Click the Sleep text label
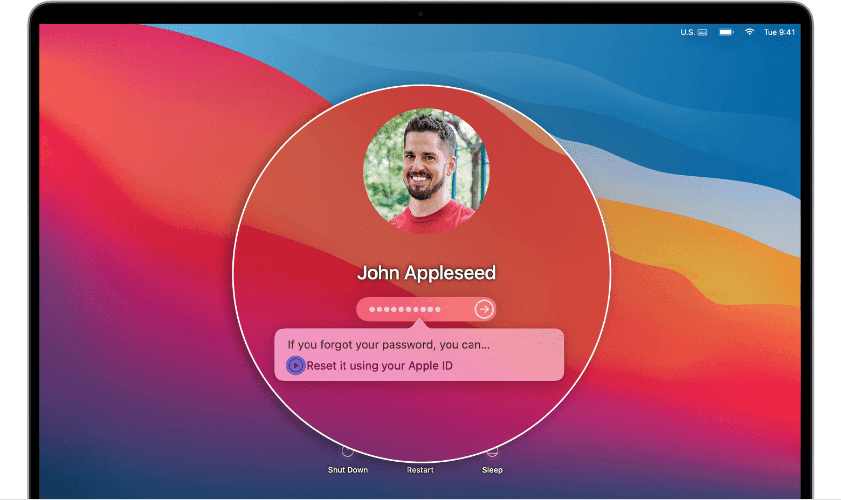Viewport: 841px width, 500px height. tap(492, 470)
